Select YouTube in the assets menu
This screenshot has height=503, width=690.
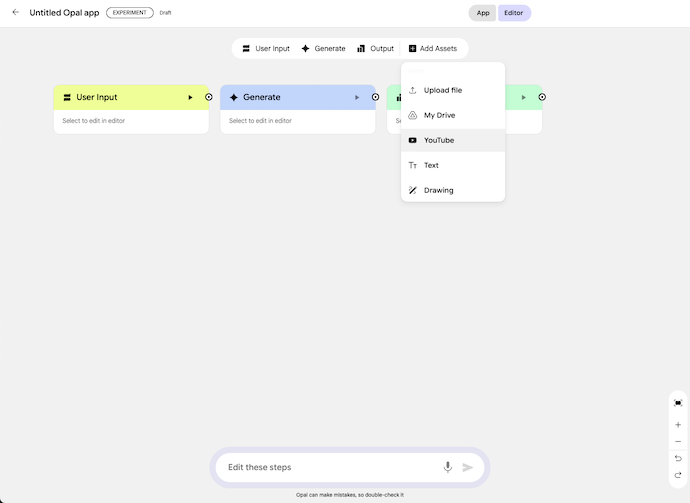pos(453,140)
